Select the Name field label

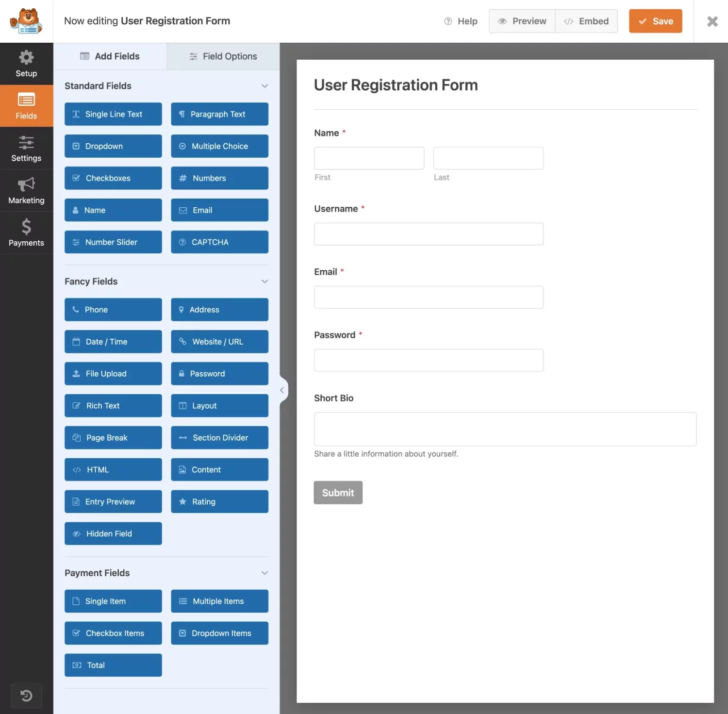pyautogui.click(x=327, y=133)
